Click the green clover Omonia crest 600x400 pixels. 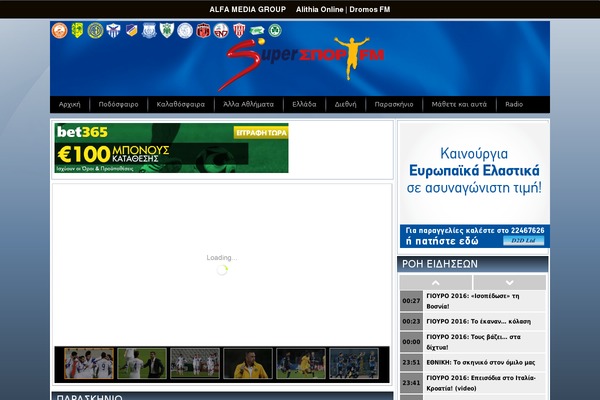275,31
